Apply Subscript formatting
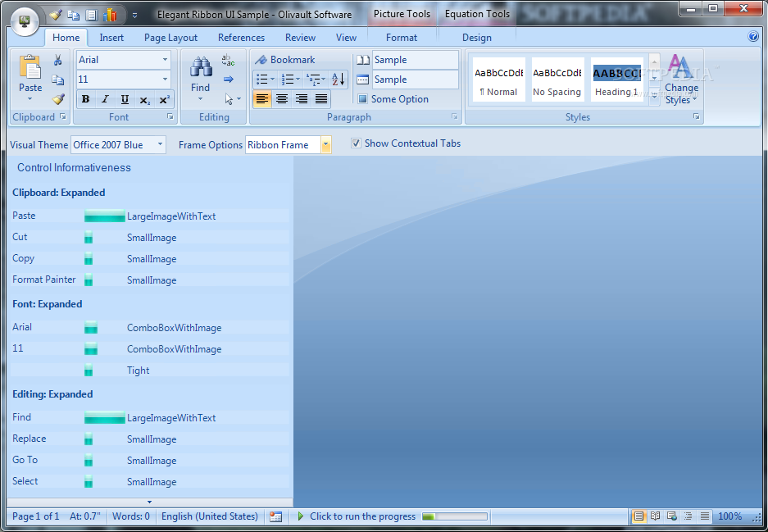The height and width of the screenshot is (532, 768). pos(144,99)
